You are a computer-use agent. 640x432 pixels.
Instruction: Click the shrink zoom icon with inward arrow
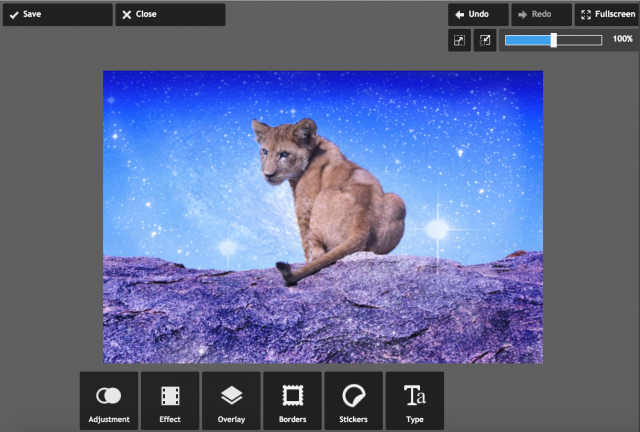[x=485, y=40]
